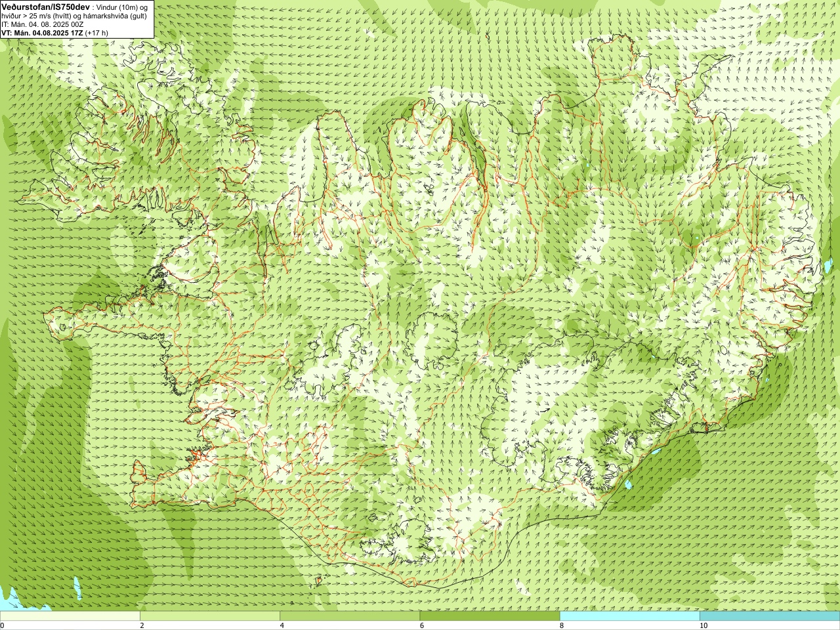Image resolution: width=840 pixels, height=630 pixels.
Task: Click the legend scale label '4'
Action: [282, 625]
